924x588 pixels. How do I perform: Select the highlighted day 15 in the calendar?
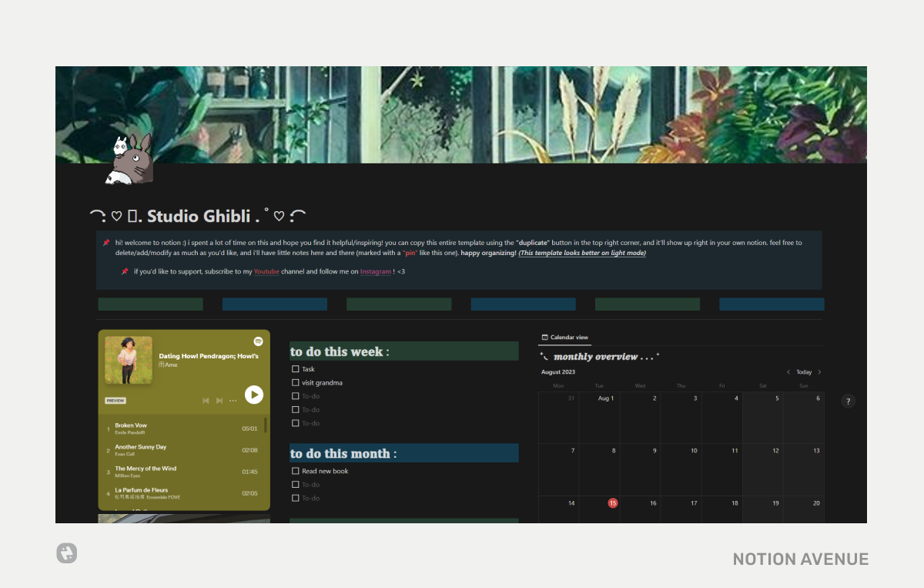[613, 502]
